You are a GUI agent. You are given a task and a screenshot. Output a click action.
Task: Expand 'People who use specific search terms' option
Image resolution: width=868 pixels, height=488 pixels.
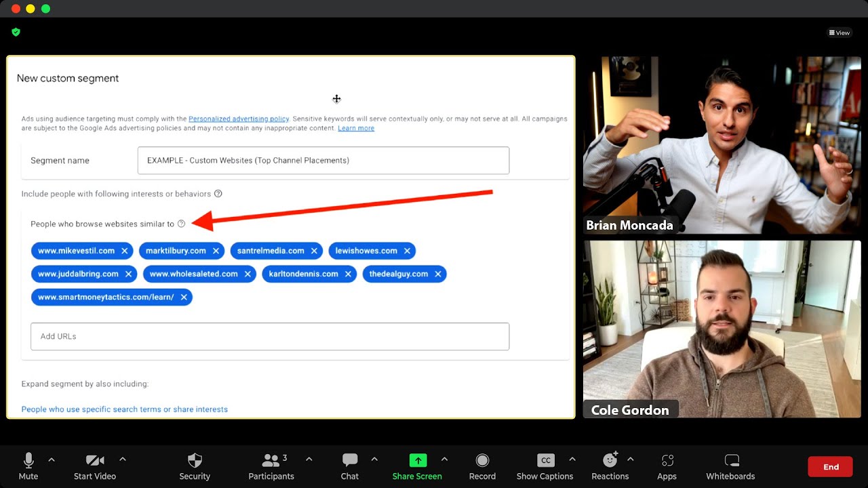[125, 409]
